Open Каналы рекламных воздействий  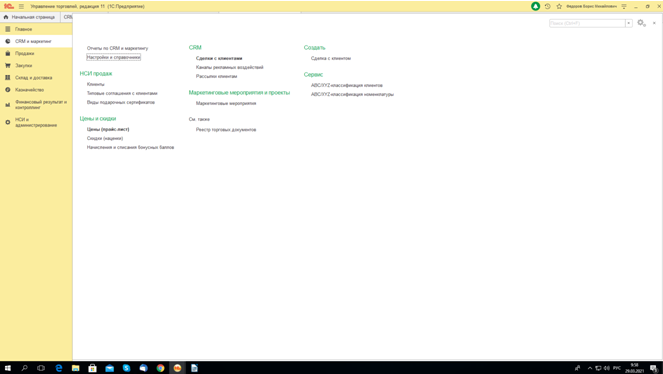[x=230, y=67]
